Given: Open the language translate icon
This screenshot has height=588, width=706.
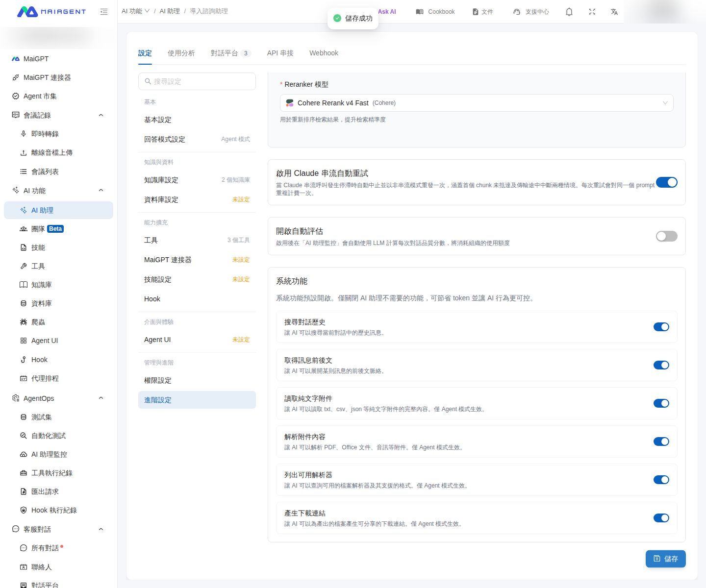Looking at the screenshot, I should tap(614, 12).
